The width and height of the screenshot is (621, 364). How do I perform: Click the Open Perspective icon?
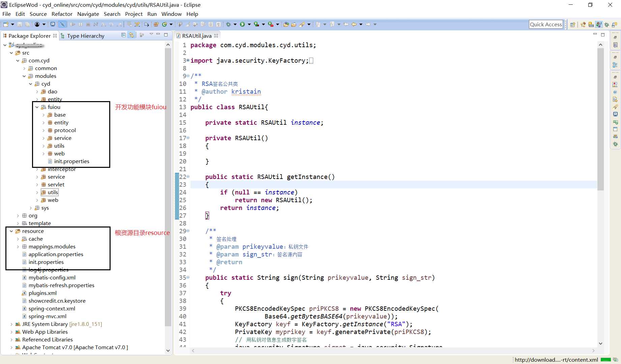(572, 24)
